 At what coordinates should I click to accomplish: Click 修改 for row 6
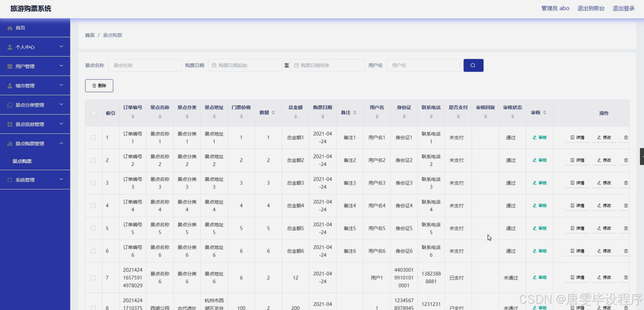coord(604,251)
